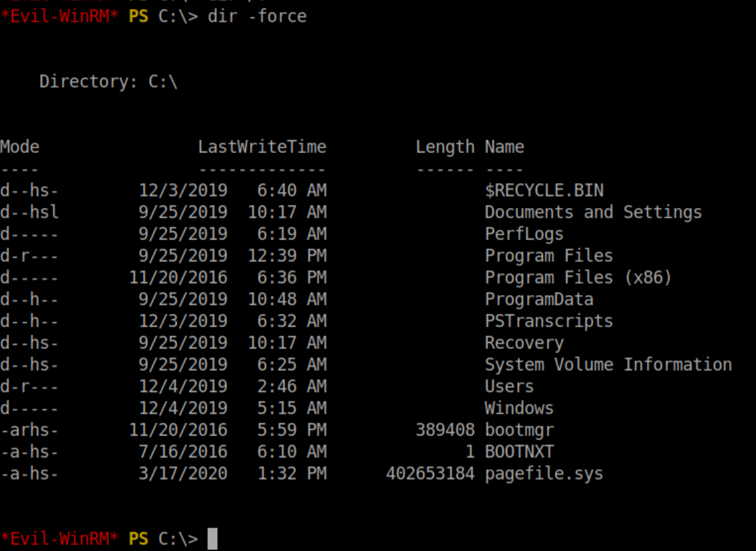This screenshot has width=756, height=551.
Task: Click the Mode column header
Action: click(x=20, y=147)
